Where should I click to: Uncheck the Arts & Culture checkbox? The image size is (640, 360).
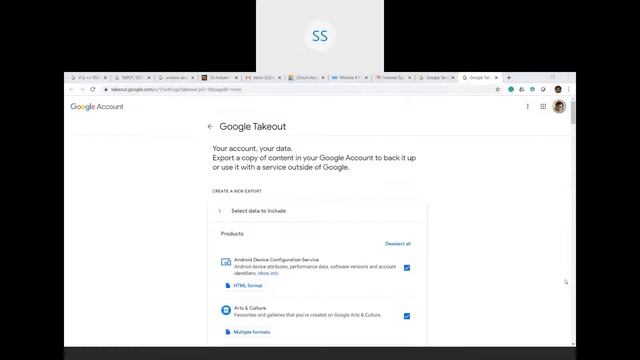pyautogui.click(x=407, y=316)
